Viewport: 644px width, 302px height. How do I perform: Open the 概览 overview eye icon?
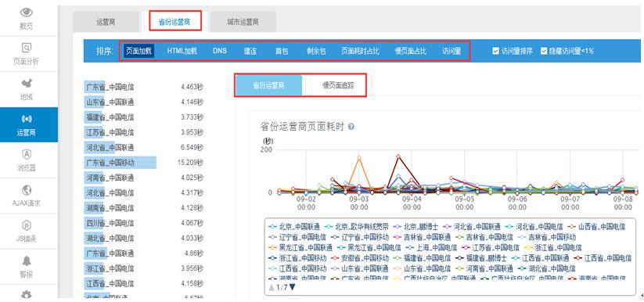27,13
